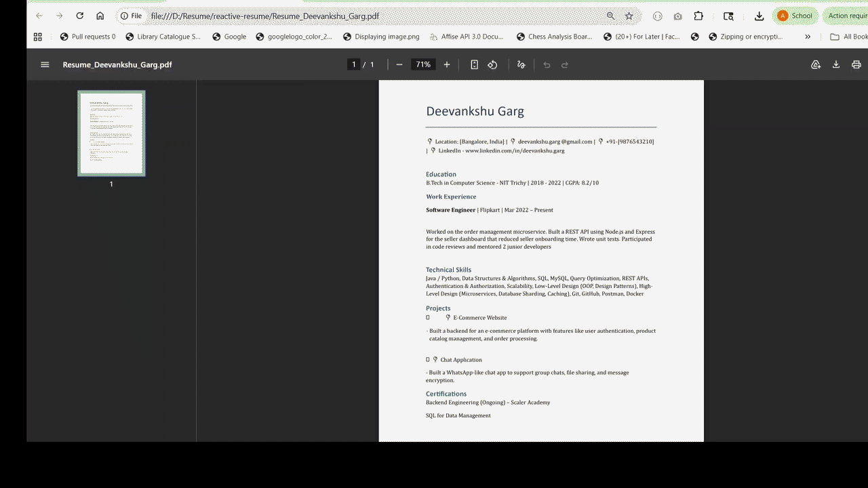
Task: Open the Displaying image.png bookmark
Action: pos(382,37)
